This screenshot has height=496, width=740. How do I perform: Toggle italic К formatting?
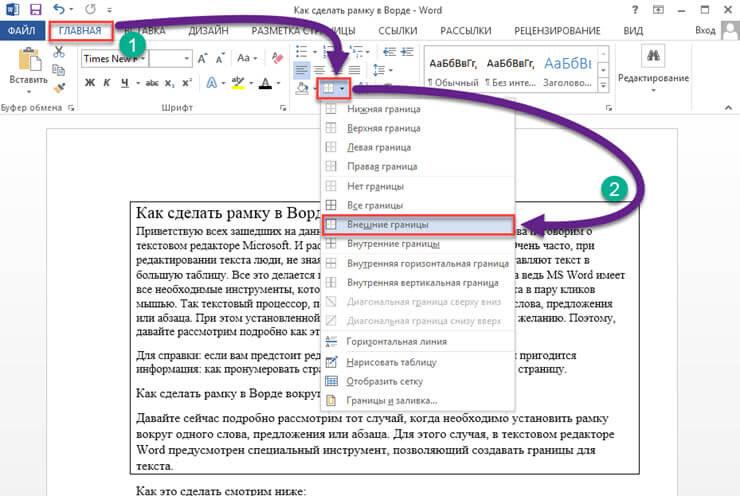coord(107,83)
